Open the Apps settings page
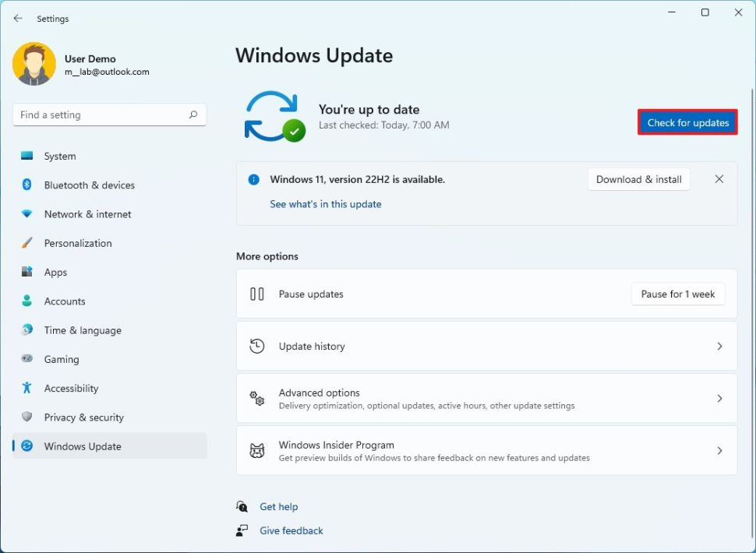 pyautogui.click(x=55, y=273)
